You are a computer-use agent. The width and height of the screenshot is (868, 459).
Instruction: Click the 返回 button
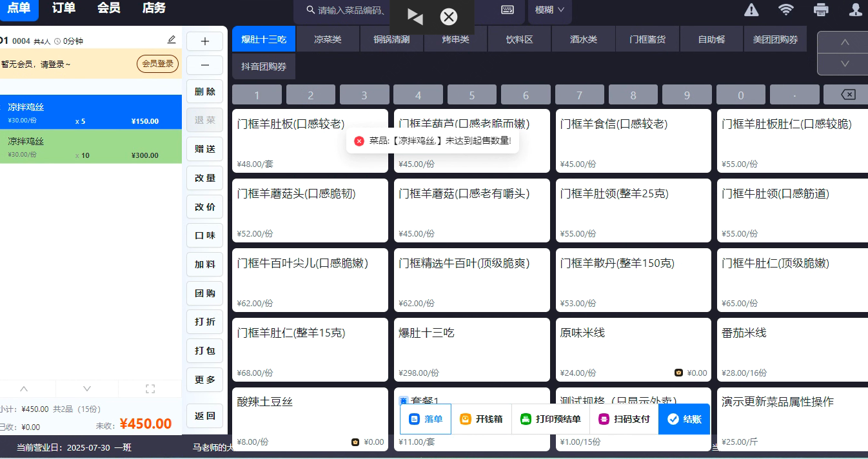(x=205, y=416)
